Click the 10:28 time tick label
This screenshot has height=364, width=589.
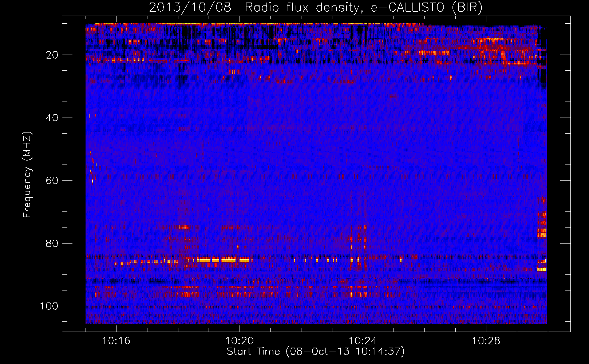(486, 341)
